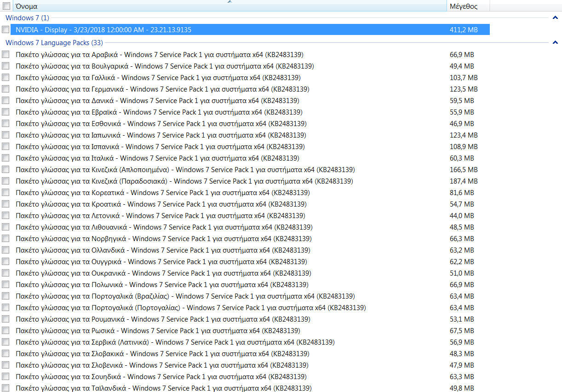Select the Windows 7 (1) group title
562x392 pixels.
tap(27, 17)
